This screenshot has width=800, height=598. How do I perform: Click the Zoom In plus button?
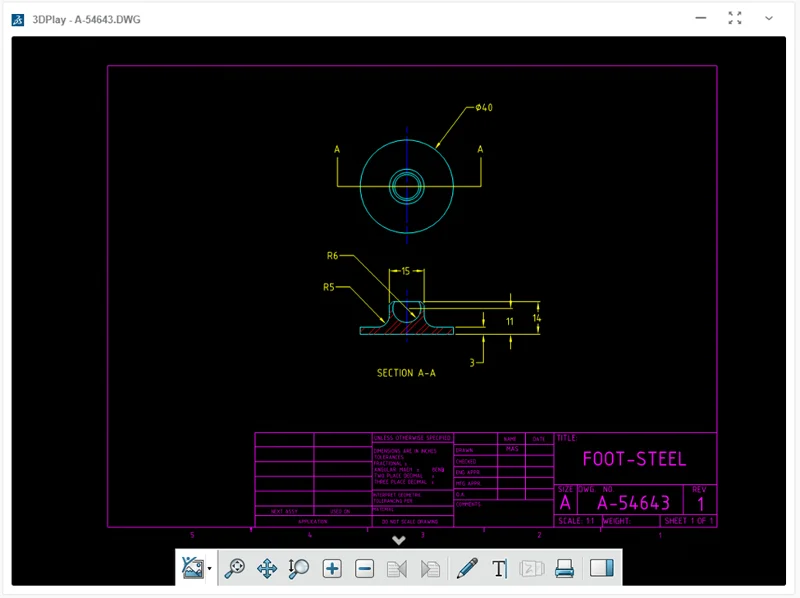tap(332, 568)
